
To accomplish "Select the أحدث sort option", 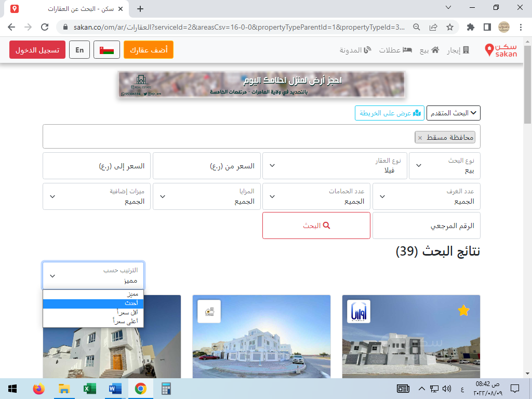I will [x=94, y=303].
